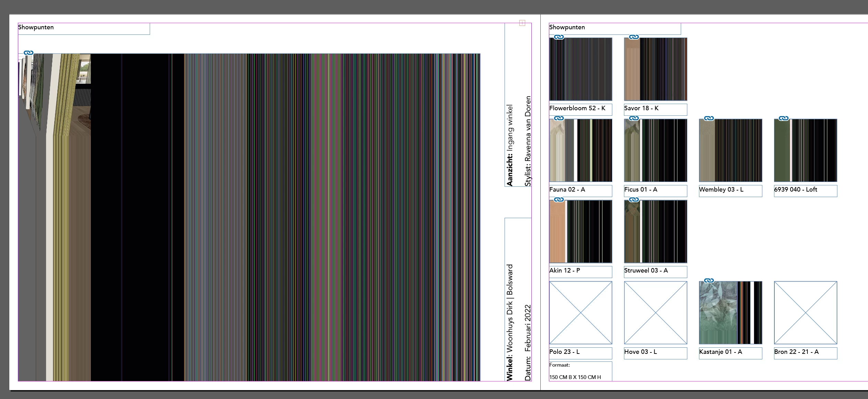Image resolution: width=868 pixels, height=399 pixels.
Task: Click the link badge on large showroom image
Action: tap(29, 53)
